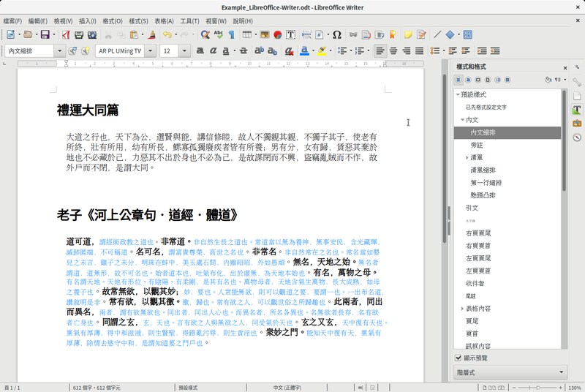Open the 插入(I) menu
Image resolution: width=585 pixels, height=392 pixels.
[x=87, y=21]
